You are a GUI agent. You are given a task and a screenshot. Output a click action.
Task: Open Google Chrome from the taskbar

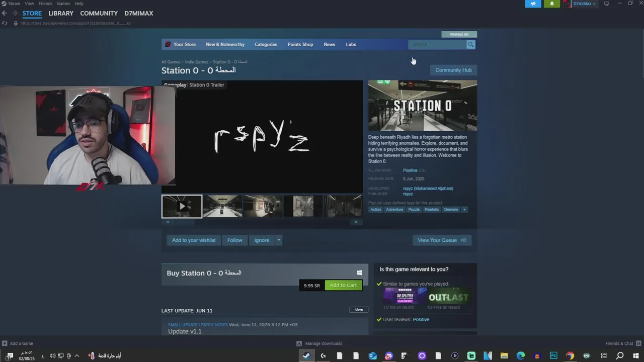coord(570,355)
